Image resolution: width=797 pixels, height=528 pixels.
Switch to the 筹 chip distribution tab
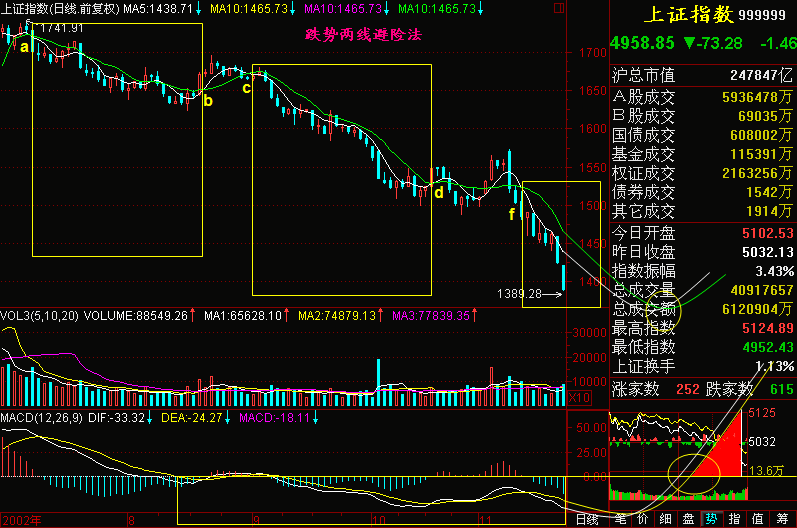point(782,519)
